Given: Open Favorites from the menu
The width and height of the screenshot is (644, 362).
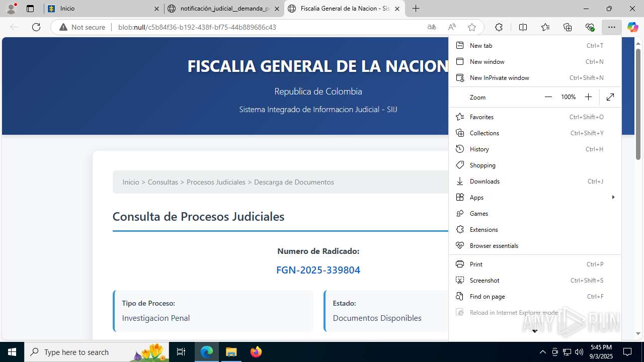Looking at the screenshot, I should point(535,117).
